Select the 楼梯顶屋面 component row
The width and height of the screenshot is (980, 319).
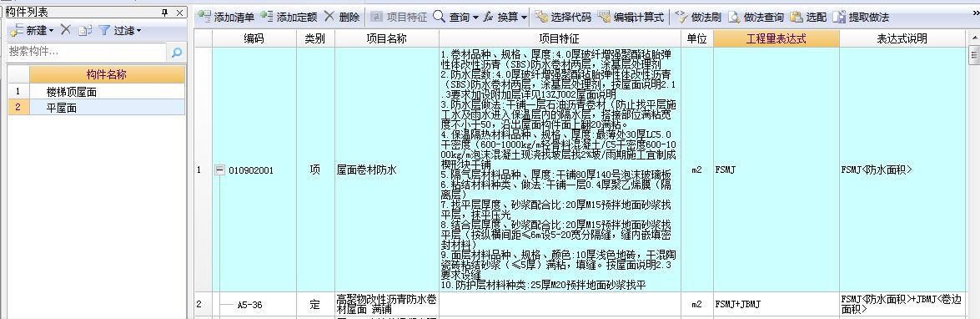tap(107, 92)
